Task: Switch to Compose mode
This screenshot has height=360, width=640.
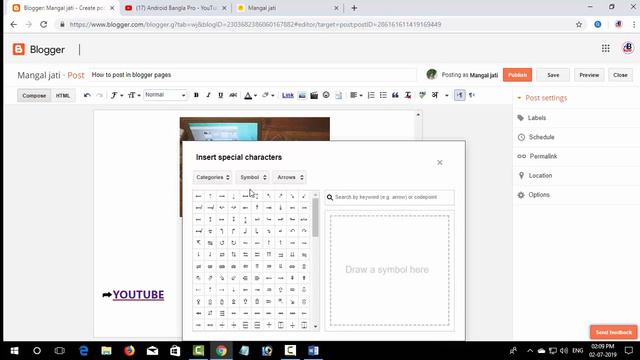Action: point(34,96)
